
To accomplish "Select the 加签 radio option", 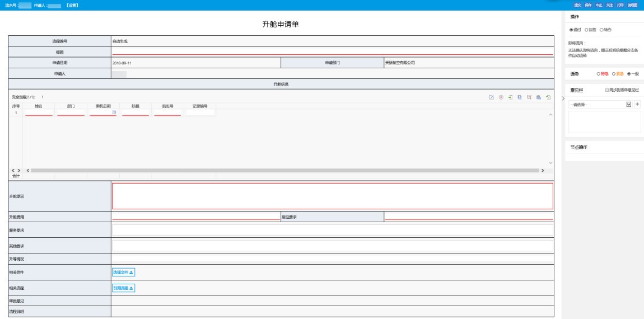I will click(x=586, y=30).
